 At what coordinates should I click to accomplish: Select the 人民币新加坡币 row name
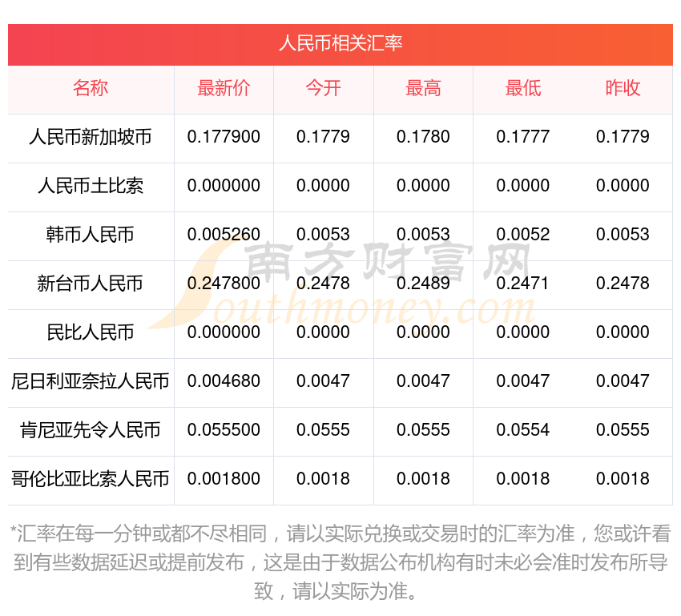coord(91,137)
